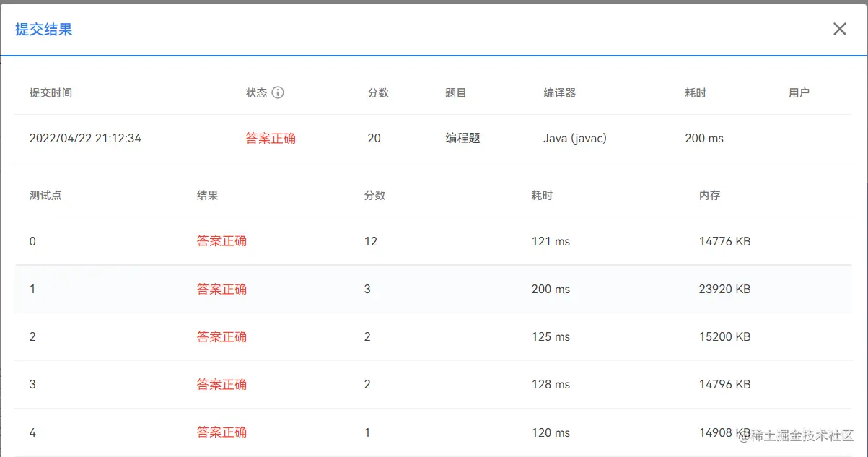
Task: Click the 耗时 header in the test point table
Action: (x=542, y=196)
